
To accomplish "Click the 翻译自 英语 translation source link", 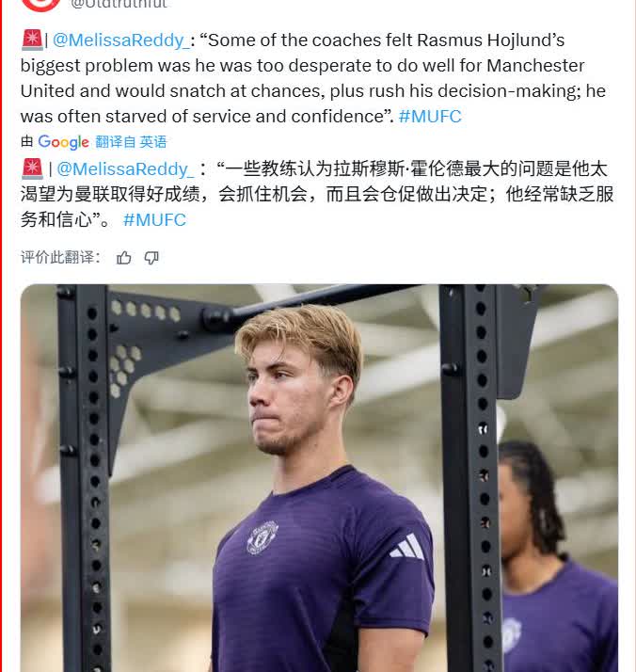I will point(131,142).
